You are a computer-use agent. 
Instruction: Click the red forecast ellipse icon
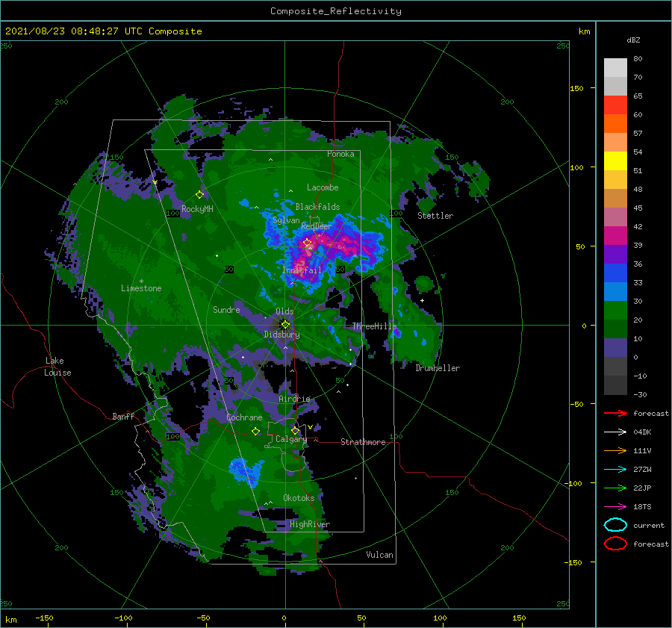coord(615,544)
